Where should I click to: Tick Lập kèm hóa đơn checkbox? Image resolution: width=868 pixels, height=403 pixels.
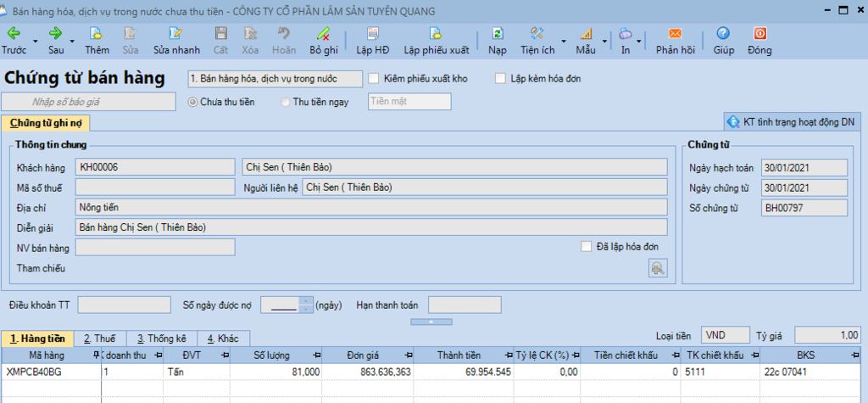[501, 79]
